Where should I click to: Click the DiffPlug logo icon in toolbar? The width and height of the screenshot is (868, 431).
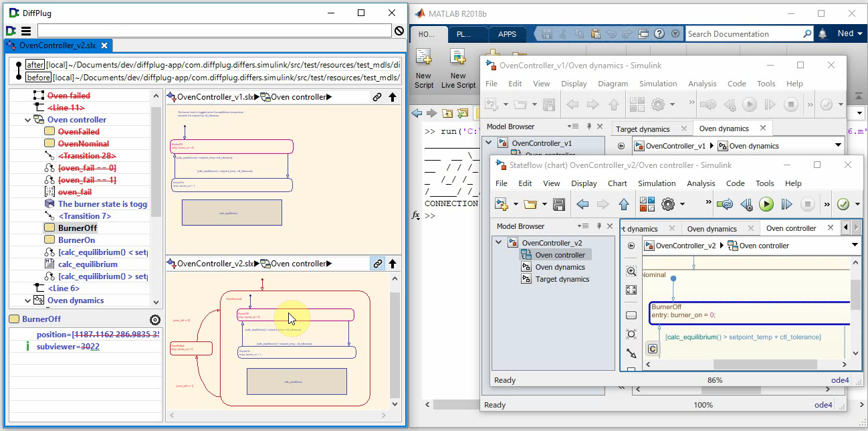click(11, 31)
